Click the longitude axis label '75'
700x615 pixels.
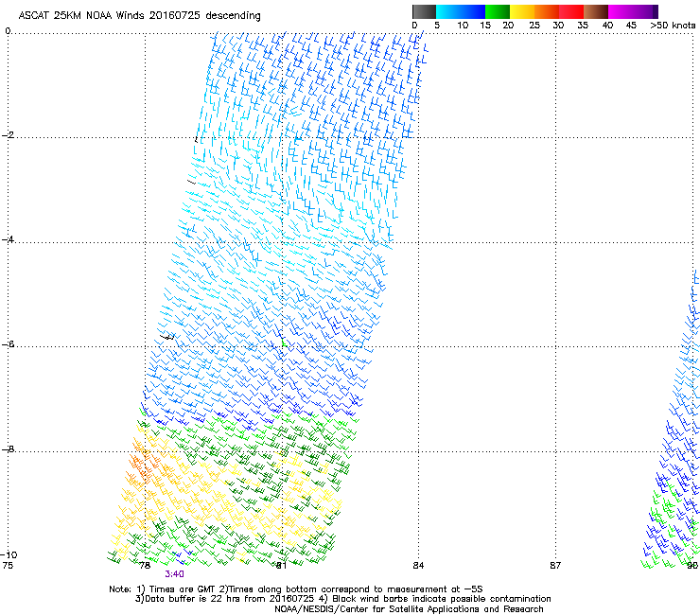pyautogui.click(x=8, y=566)
